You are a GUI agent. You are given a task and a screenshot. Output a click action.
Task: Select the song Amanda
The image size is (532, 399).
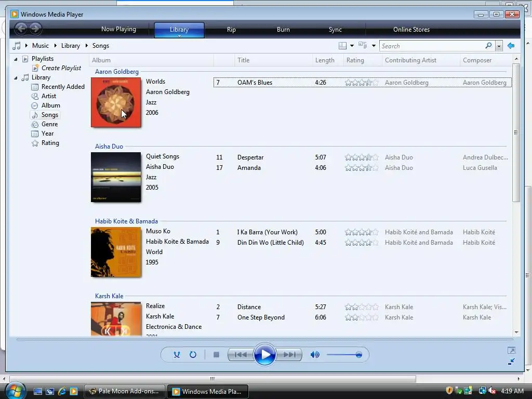[x=249, y=168]
